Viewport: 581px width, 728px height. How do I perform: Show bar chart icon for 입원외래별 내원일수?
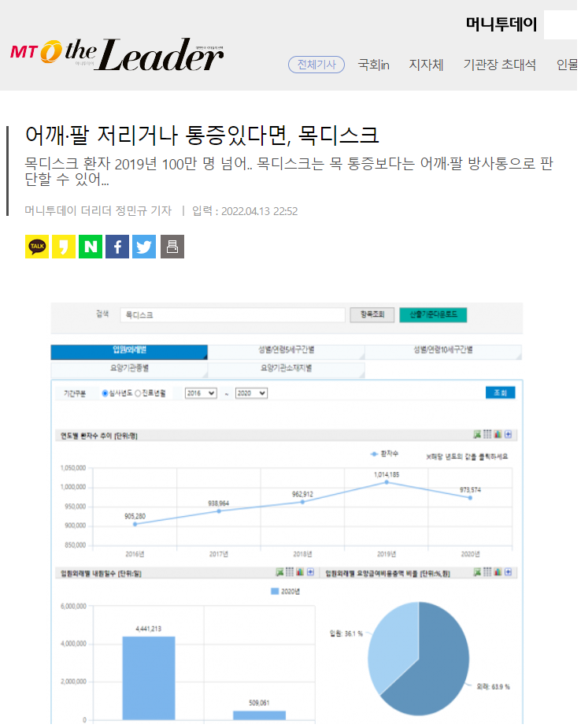coord(300,573)
